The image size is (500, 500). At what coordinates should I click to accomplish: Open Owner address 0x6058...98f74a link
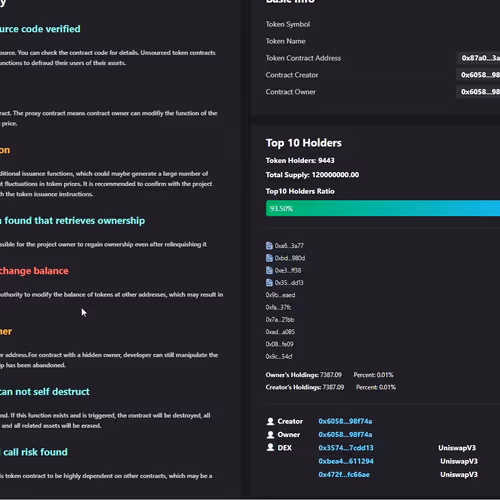tap(345, 435)
